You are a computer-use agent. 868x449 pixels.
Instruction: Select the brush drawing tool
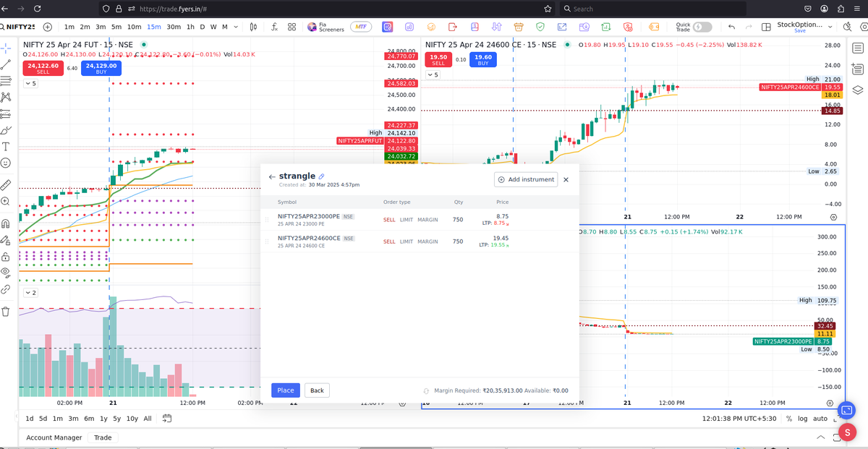[x=6, y=130]
